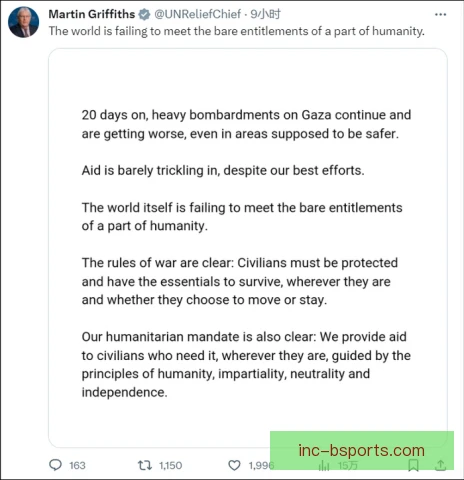Open Martin Griffiths profile picture
464x480 pixels.
point(23,22)
